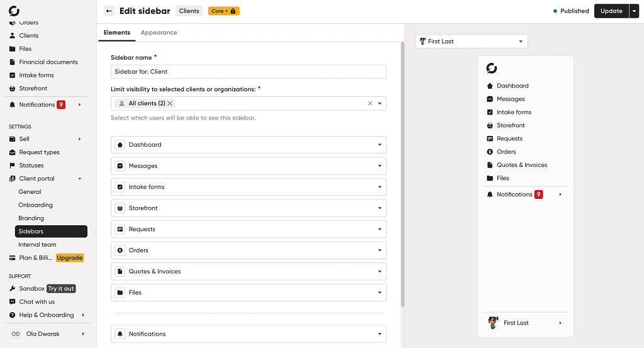Image resolution: width=644 pixels, height=348 pixels.
Task: Expand the Sell submenu arrow
Action: 80,139
